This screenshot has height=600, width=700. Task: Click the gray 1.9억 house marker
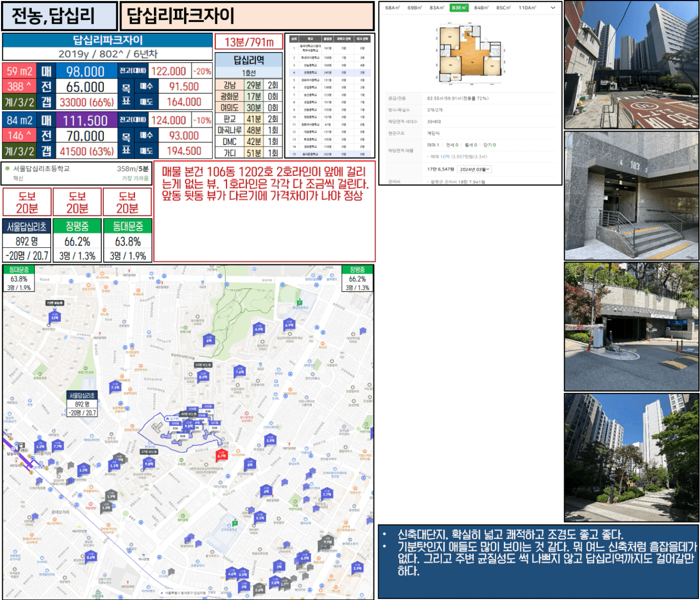click(111, 495)
